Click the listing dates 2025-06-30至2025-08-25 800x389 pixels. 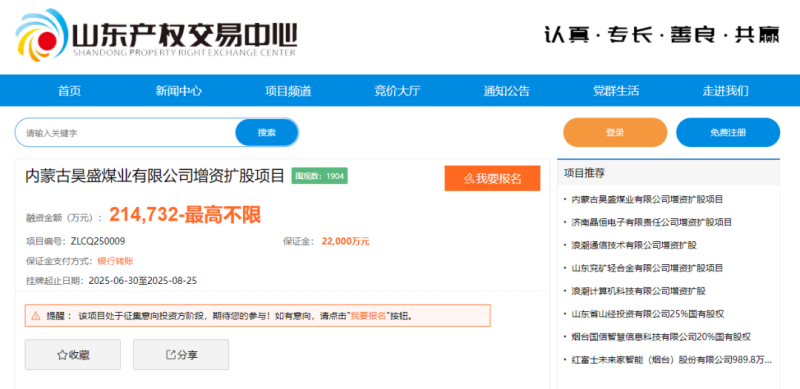coord(143,281)
